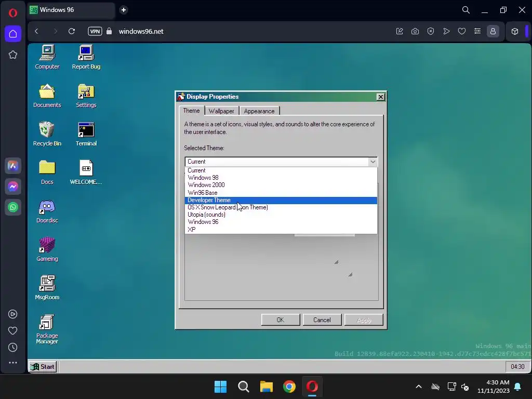Image resolution: width=532 pixels, height=399 pixels.
Task: Open WhatsApp in the Opera sidebar
Action: tap(13, 207)
